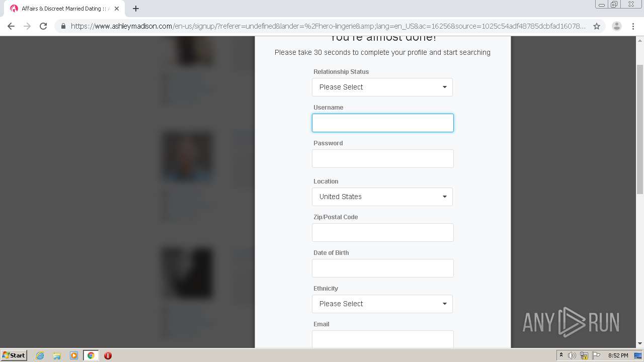The height and width of the screenshot is (362, 644).
Task: Click the Show desktop button
Action: pyautogui.click(x=638, y=355)
